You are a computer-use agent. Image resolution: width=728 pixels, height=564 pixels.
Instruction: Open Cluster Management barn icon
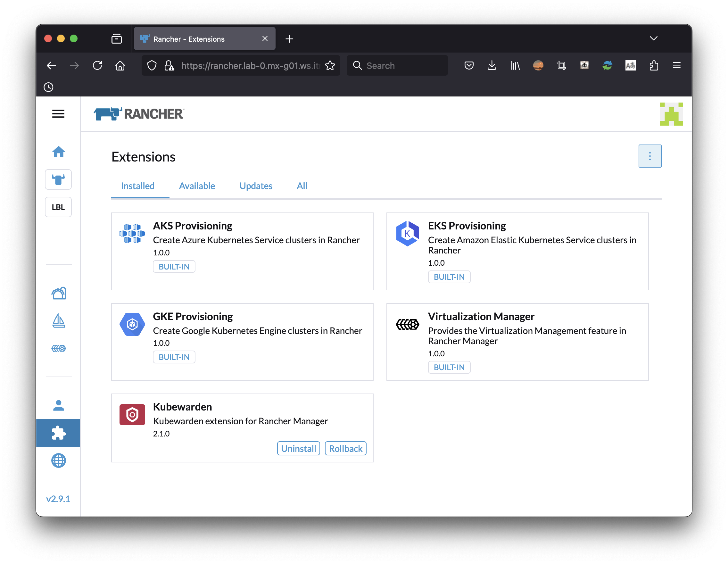(59, 293)
